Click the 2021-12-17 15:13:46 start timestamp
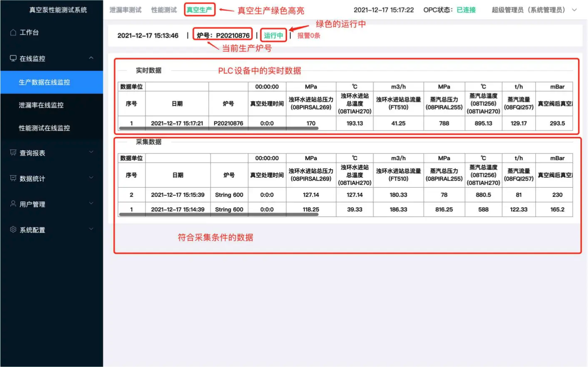This screenshot has height=367, width=588. coord(148,36)
